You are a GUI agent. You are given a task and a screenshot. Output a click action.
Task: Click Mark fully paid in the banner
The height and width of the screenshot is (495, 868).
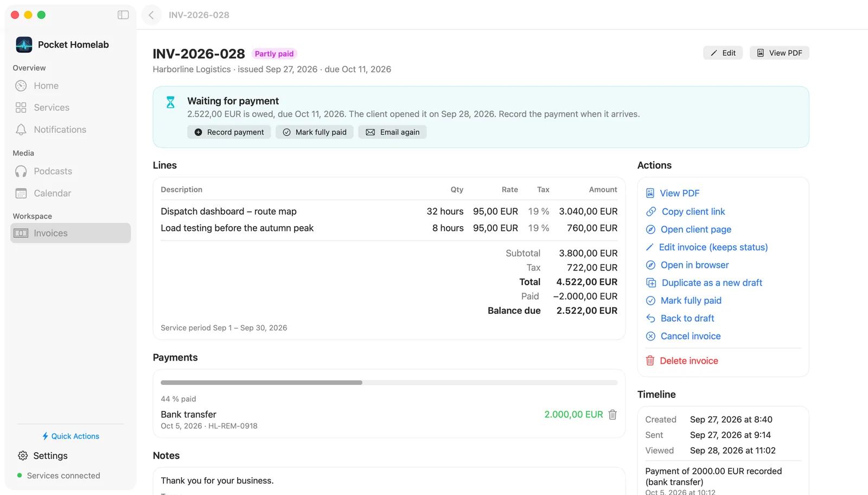click(315, 132)
